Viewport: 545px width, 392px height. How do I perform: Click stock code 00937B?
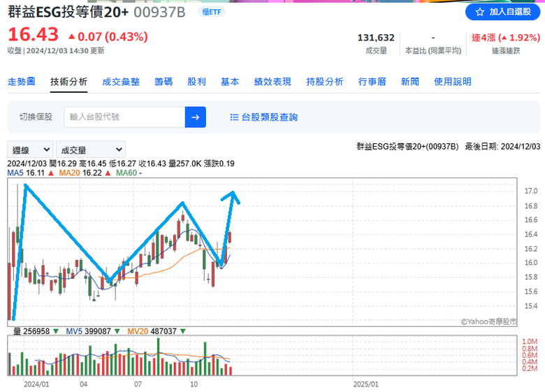(x=159, y=12)
